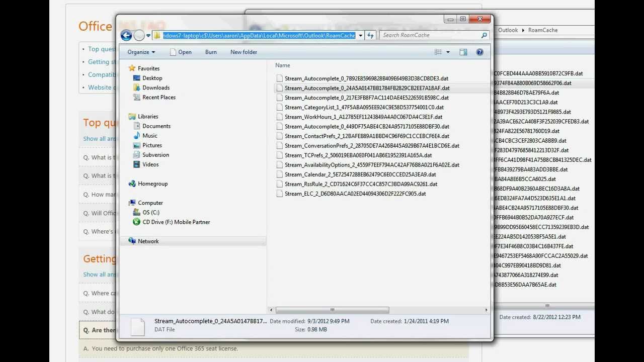Select Stream_RssRule_2 file
Viewport: 644px width, 362px height.
[x=361, y=184]
